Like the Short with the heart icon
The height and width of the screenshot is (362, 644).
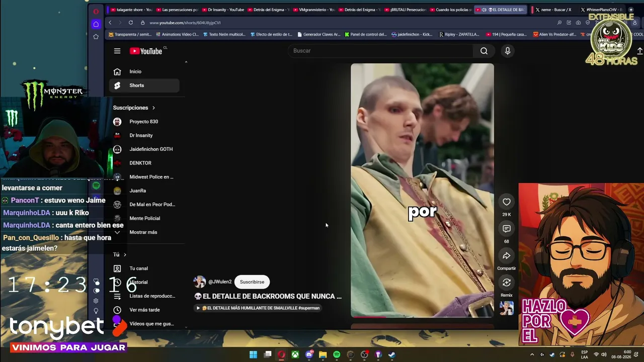coord(507,202)
